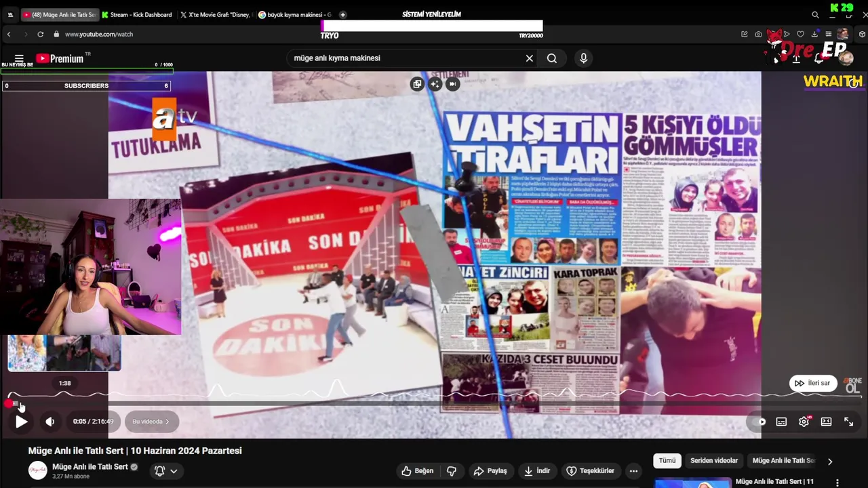Click the seek preview thumbnail at 1:38
The image size is (868, 488).
[x=64, y=353]
